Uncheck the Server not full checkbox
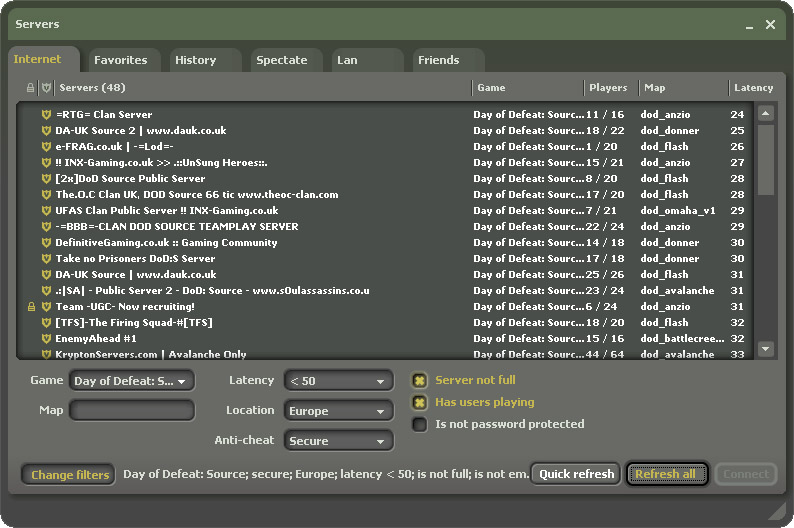794x528 pixels. [x=420, y=380]
